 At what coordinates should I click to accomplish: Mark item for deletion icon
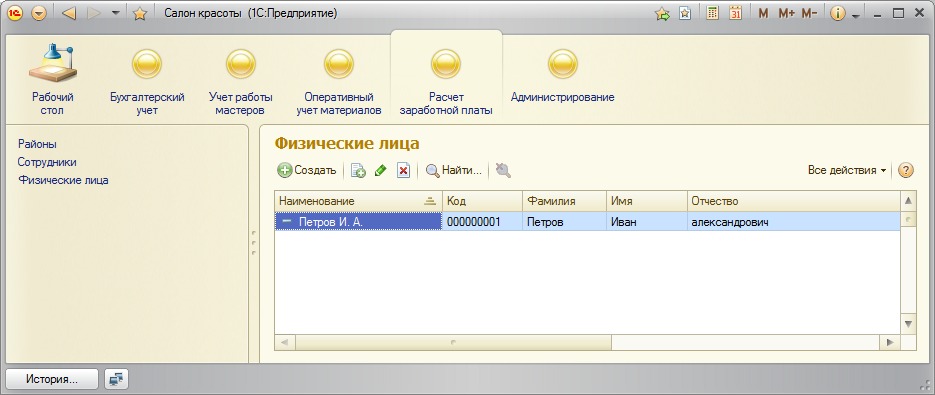404,171
